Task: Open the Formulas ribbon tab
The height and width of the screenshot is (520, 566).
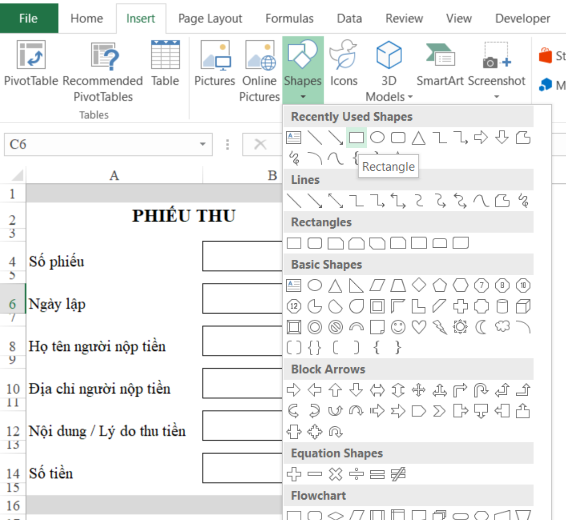Action: (289, 18)
